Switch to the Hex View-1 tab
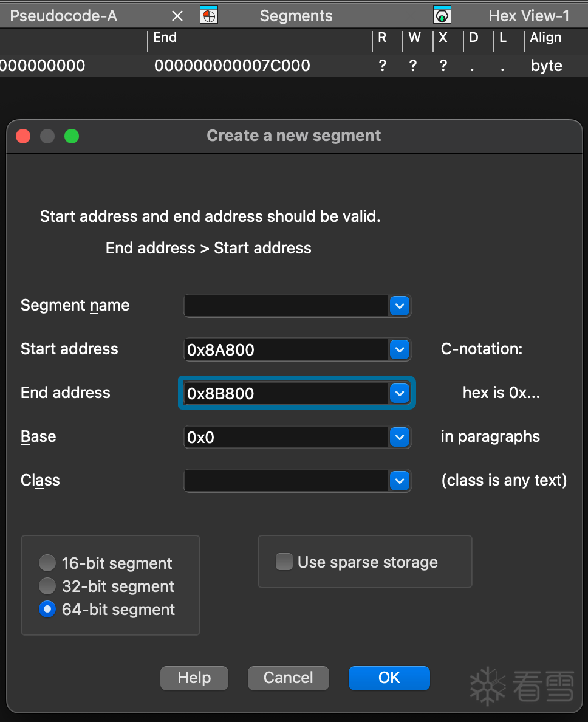This screenshot has height=722, width=588. pos(528,16)
